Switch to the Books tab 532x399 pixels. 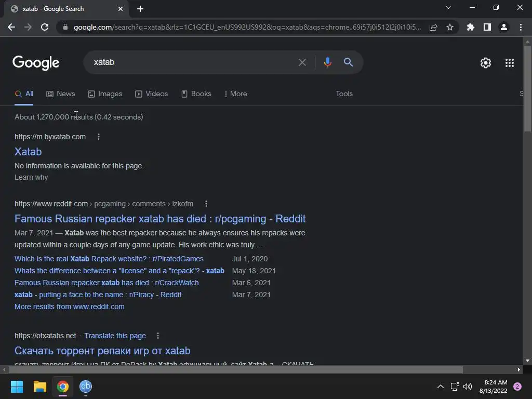click(196, 94)
